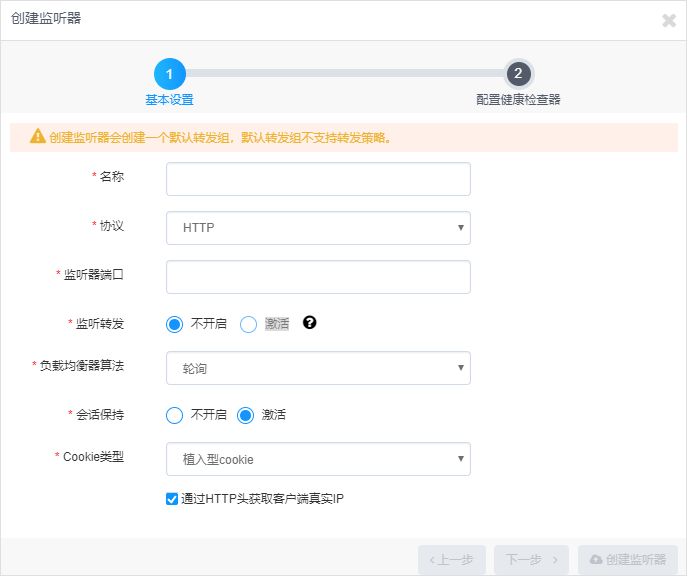Close the create listener dialog
The width and height of the screenshot is (687, 576).
click(669, 20)
